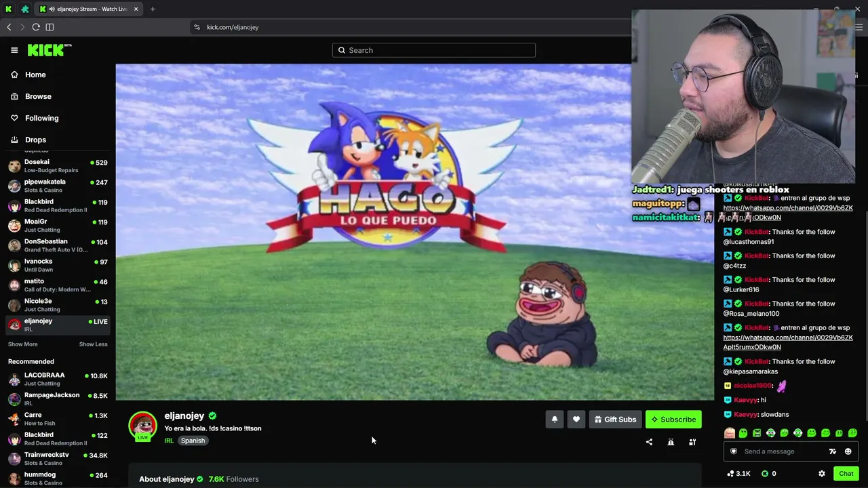Open recommended LACOBRAAA channel
This screenshot has width=868, height=488.
point(57,380)
